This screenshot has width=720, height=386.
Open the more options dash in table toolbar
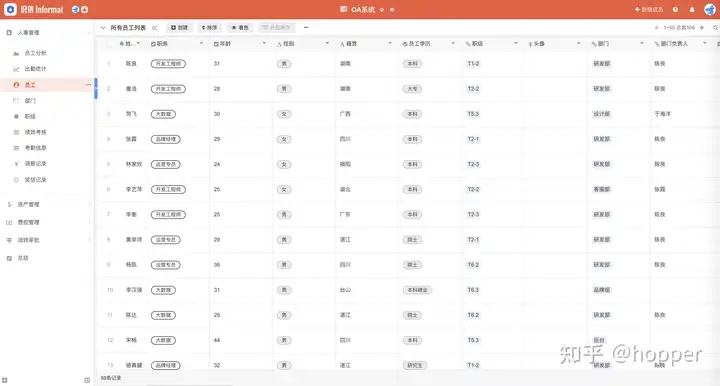[x=306, y=28]
